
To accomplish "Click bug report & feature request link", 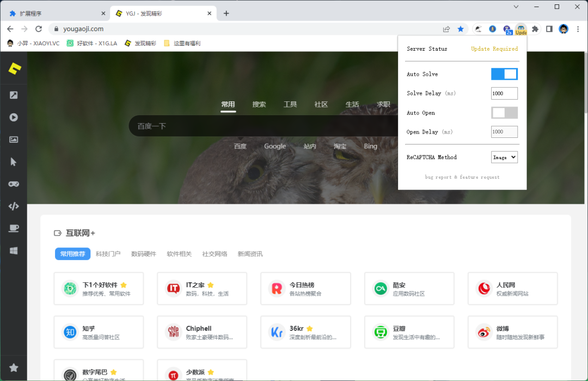I will point(462,177).
